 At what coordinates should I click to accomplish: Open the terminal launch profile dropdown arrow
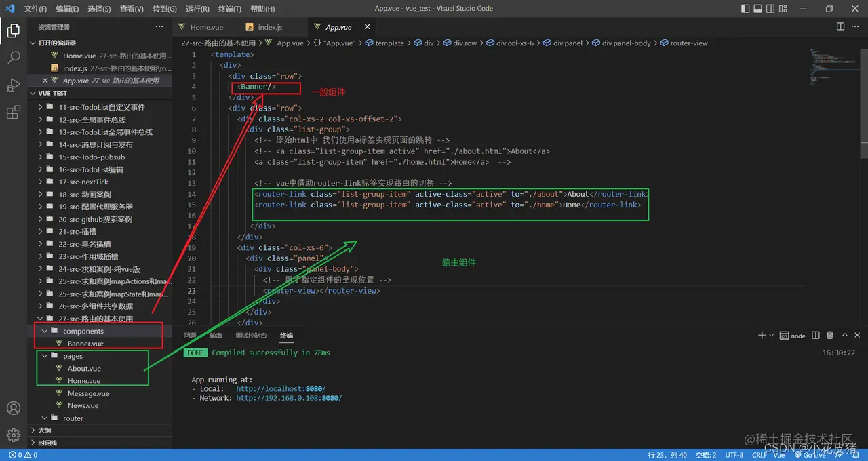coord(772,336)
